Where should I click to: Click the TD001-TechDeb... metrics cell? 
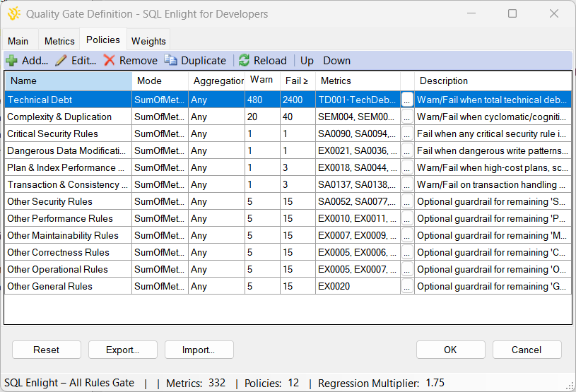357,100
